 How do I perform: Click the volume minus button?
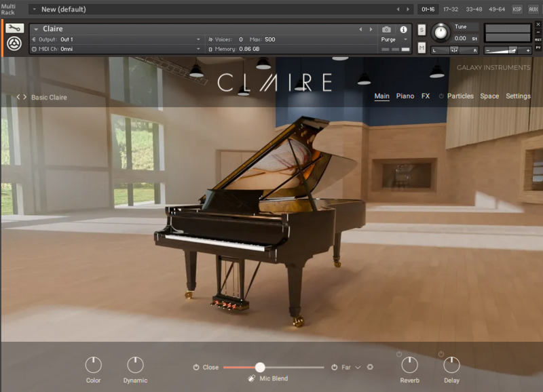click(x=488, y=50)
